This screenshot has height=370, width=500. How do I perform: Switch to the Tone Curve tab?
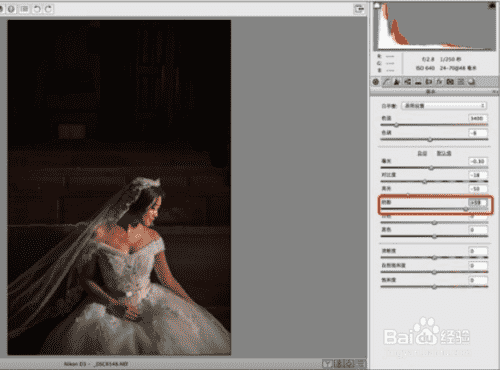pos(386,82)
